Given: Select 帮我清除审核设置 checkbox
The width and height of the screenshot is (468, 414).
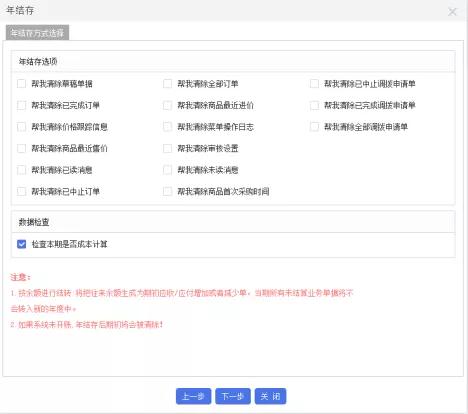Looking at the screenshot, I should click(167, 148).
